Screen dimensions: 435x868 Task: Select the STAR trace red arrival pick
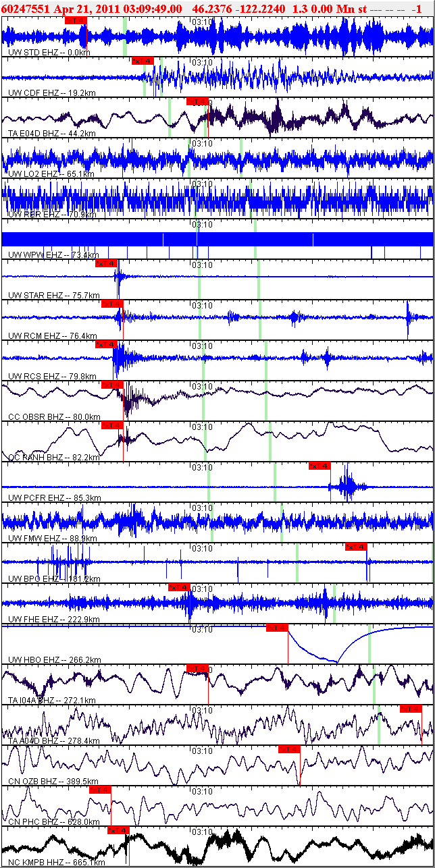107,263
